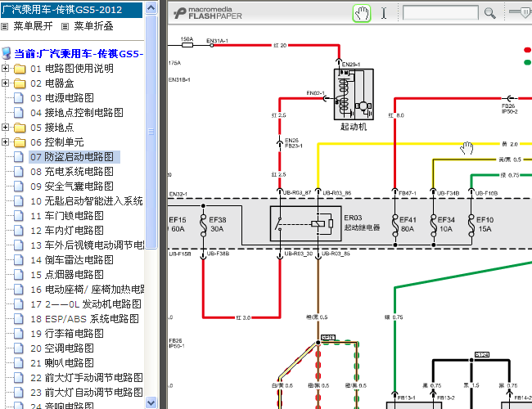Open 03 电源电路图 page
This screenshot has width=532, height=409.
click(62, 98)
